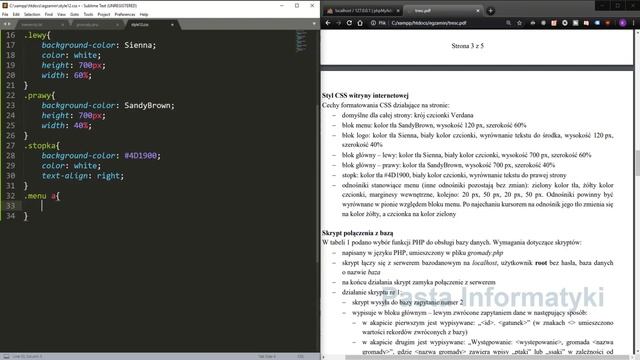Click the 'Strona 3 z 5' page label

467,46
